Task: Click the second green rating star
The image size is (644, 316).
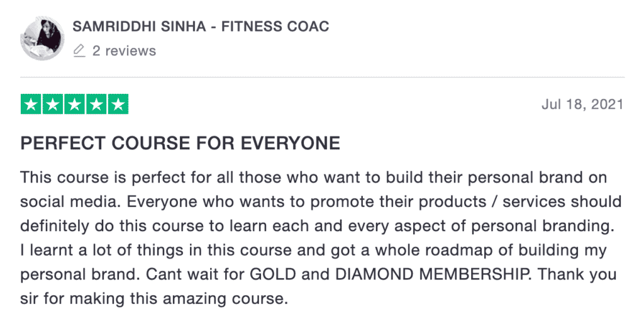Action: click(x=53, y=104)
